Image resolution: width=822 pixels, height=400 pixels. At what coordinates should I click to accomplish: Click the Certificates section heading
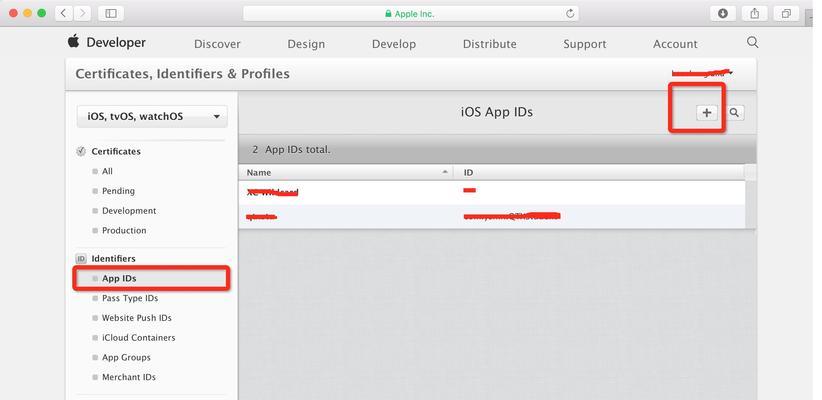[x=116, y=151]
